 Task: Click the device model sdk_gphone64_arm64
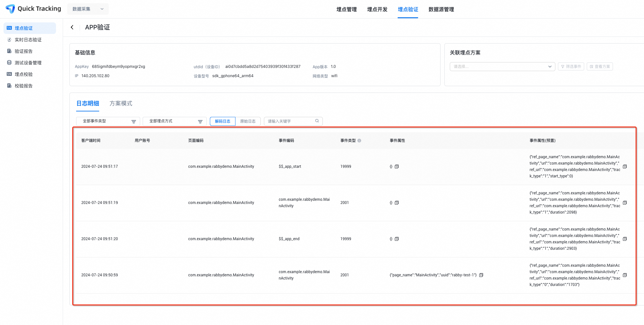click(233, 76)
